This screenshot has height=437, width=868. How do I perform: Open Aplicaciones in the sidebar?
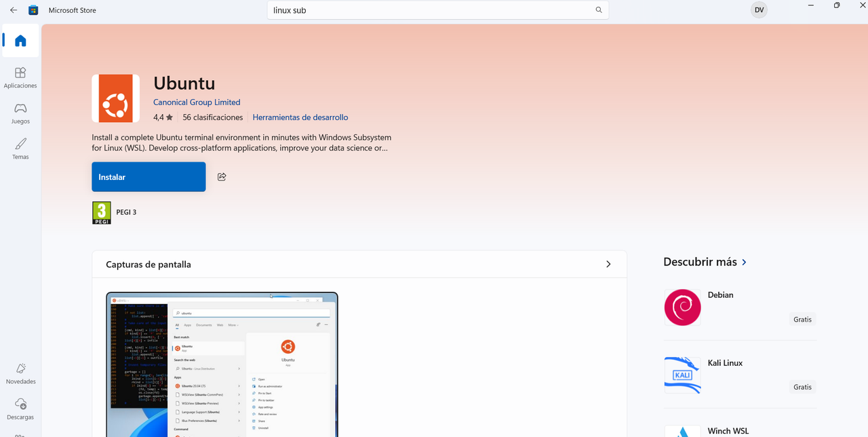pos(20,77)
